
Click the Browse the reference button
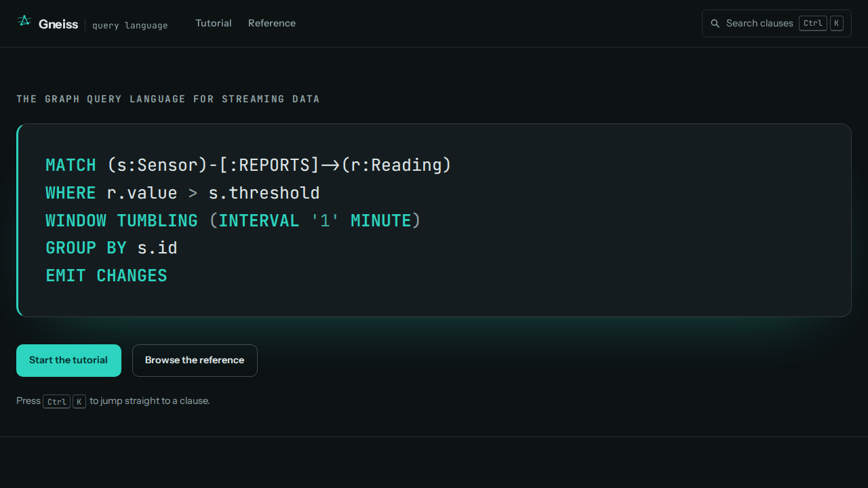point(195,361)
